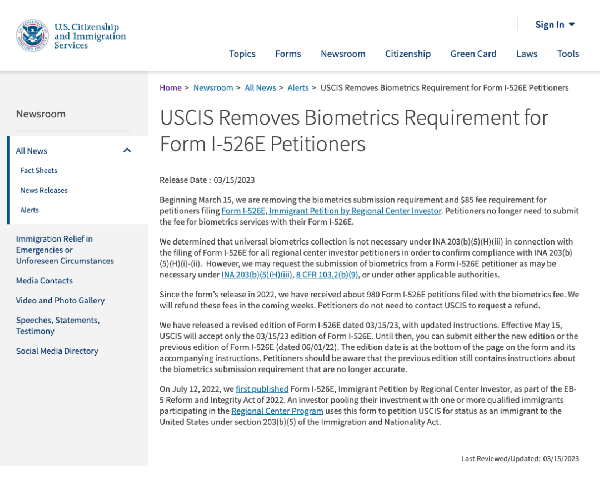Screen dimensions: 600x480
Task: Click the 'Release Date : 03/15/2023' text
Action: tap(207, 180)
